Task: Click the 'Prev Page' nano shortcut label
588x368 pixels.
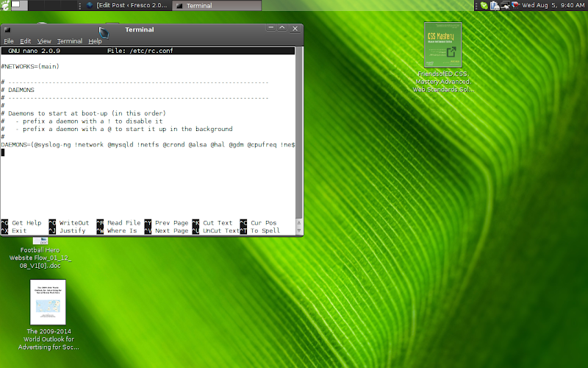Action: (x=172, y=223)
